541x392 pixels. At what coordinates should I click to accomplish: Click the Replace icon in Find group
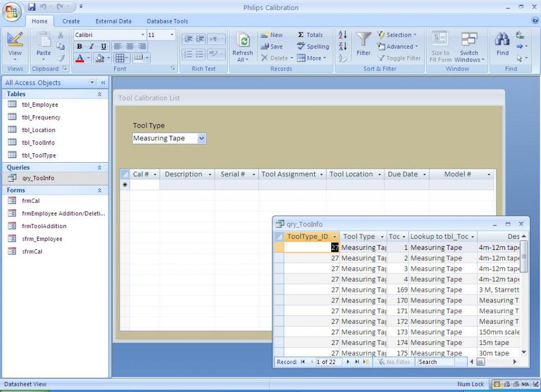coord(520,35)
